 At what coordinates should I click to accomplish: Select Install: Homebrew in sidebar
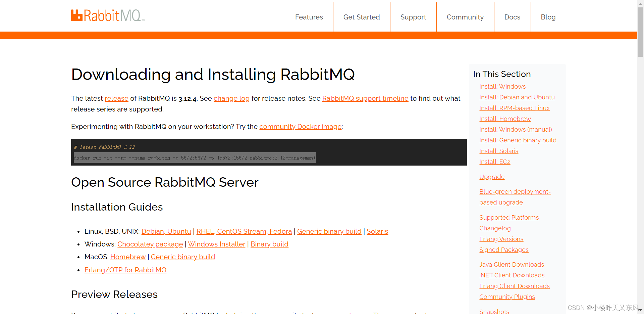[x=505, y=119]
